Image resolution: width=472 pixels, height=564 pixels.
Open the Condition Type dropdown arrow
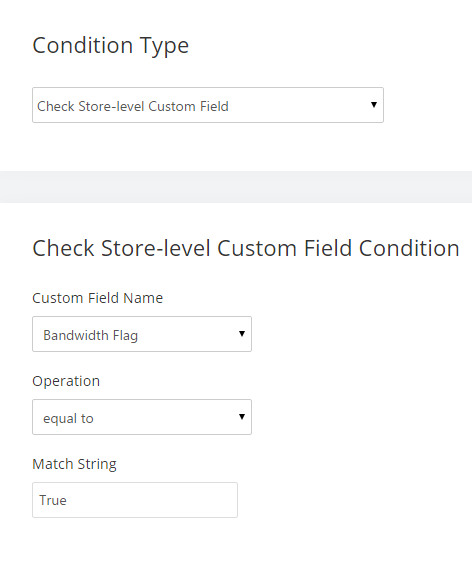click(x=374, y=105)
